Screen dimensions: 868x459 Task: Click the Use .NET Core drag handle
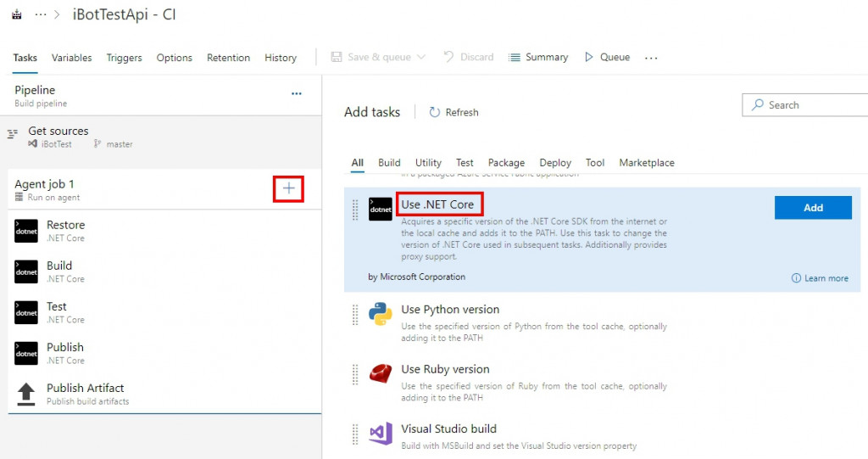355,210
